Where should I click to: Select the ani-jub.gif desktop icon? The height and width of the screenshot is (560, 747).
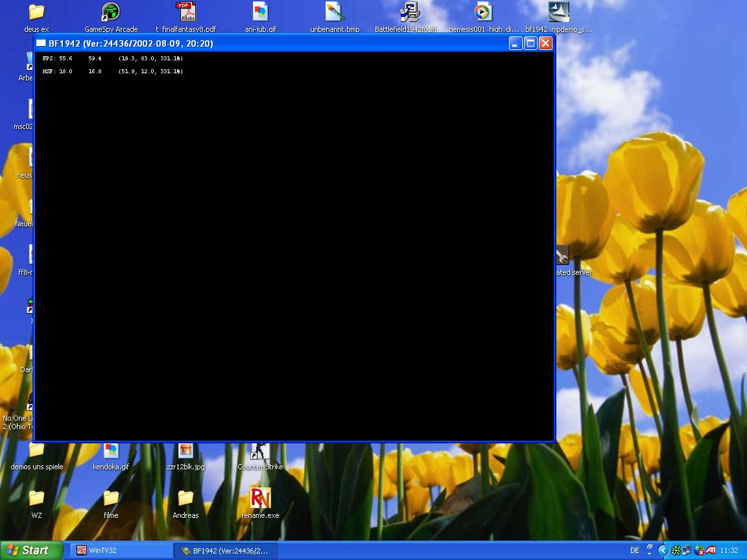pyautogui.click(x=260, y=12)
